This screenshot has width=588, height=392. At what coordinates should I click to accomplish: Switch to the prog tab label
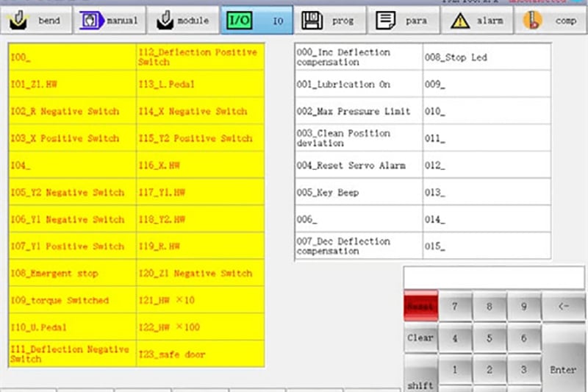pyautogui.click(x=343, y=21)
